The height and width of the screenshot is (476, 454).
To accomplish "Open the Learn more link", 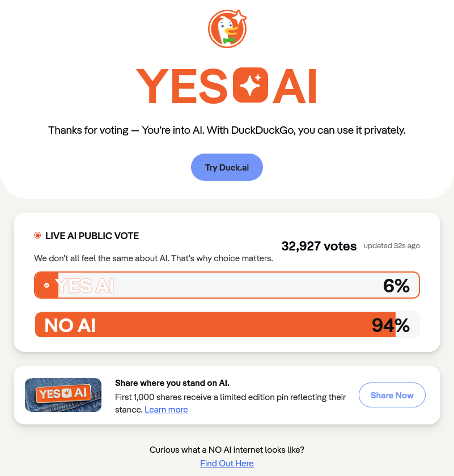I will [x=166, y=409].
